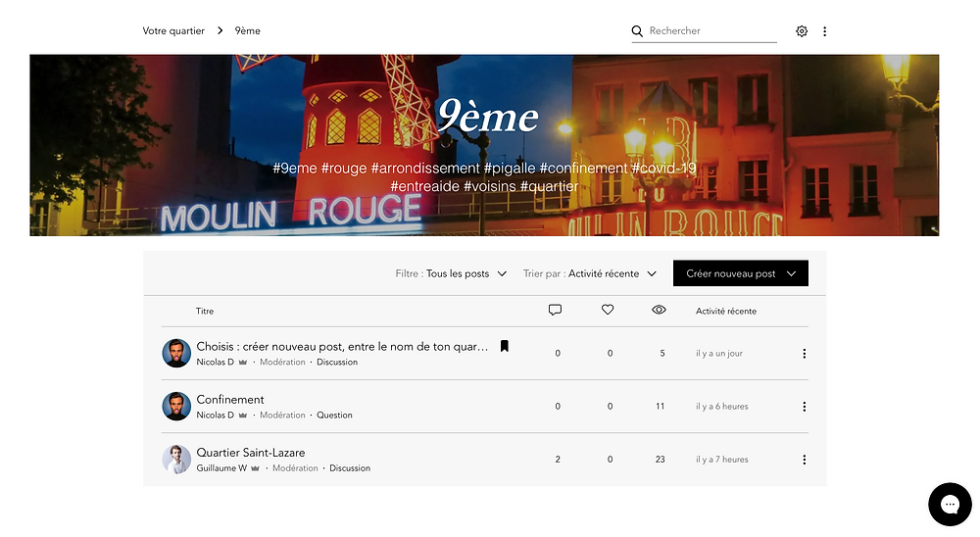Open the Choisis : créer nouveau post thread
The image size is (980, 537).
click(342, 346)
